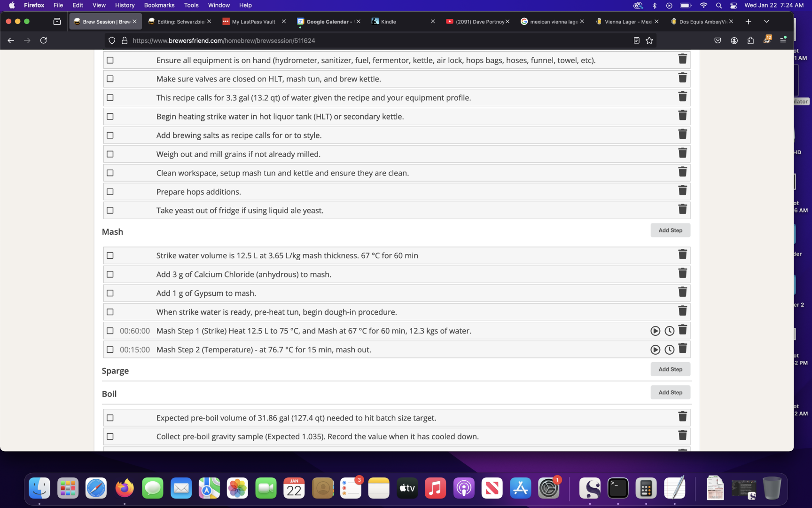Click the 00:60:00 timer value
Image resolution: width=812 pixels, height=508 pixels.
(135, 331)
